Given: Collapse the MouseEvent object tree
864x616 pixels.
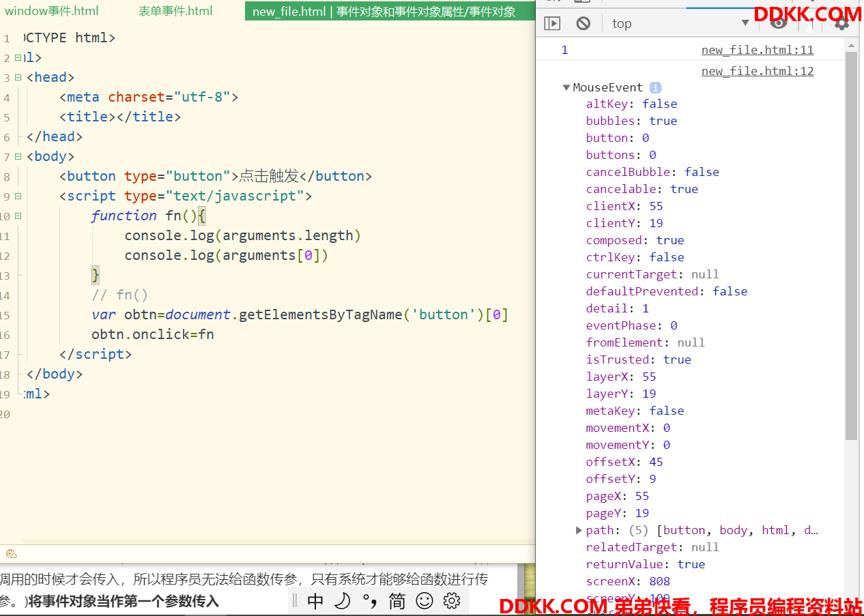Looking at the screenshot, I should point(566,87).
